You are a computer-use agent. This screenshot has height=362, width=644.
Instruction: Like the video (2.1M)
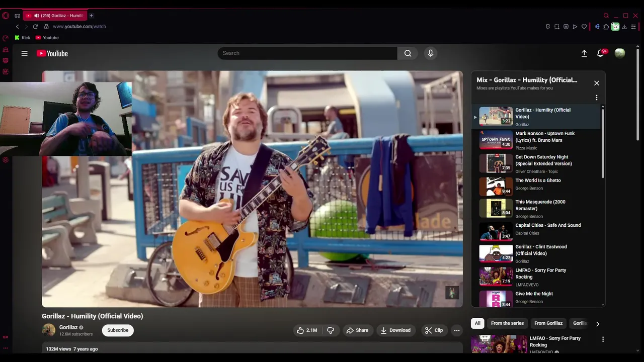click(x=307, y=330)
